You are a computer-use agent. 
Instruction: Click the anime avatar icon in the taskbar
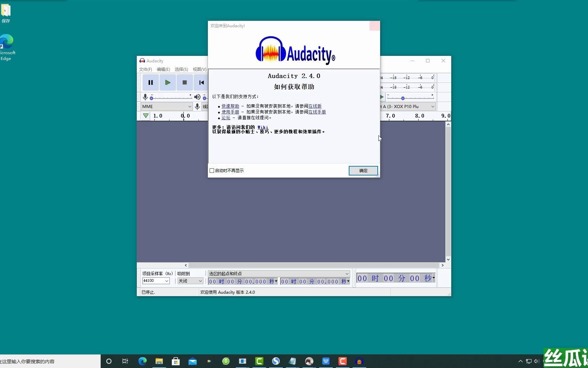tap(309, 361)
